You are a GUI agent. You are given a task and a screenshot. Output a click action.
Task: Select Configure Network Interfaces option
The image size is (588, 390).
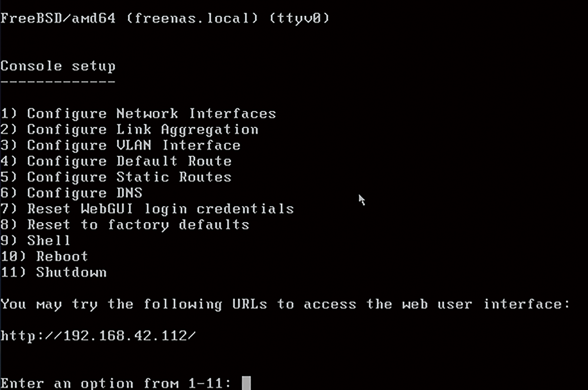[x=138, y=114]
